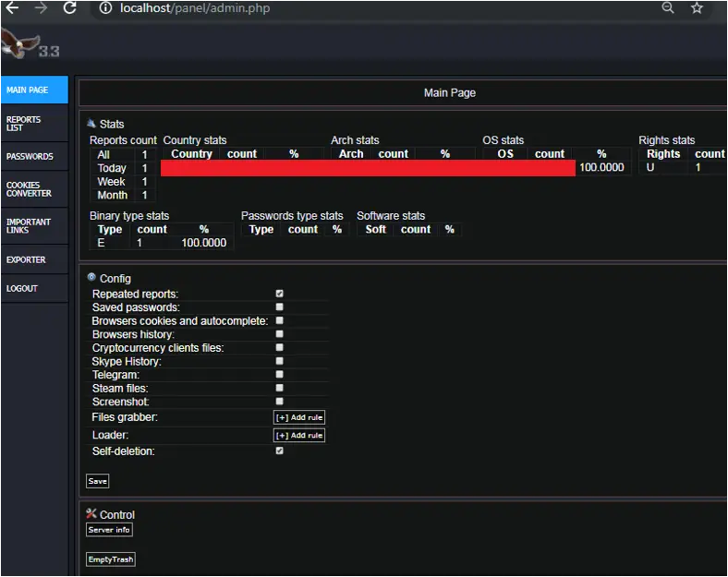
Task: Open the Important Links menu item
Action: (34, 226)
